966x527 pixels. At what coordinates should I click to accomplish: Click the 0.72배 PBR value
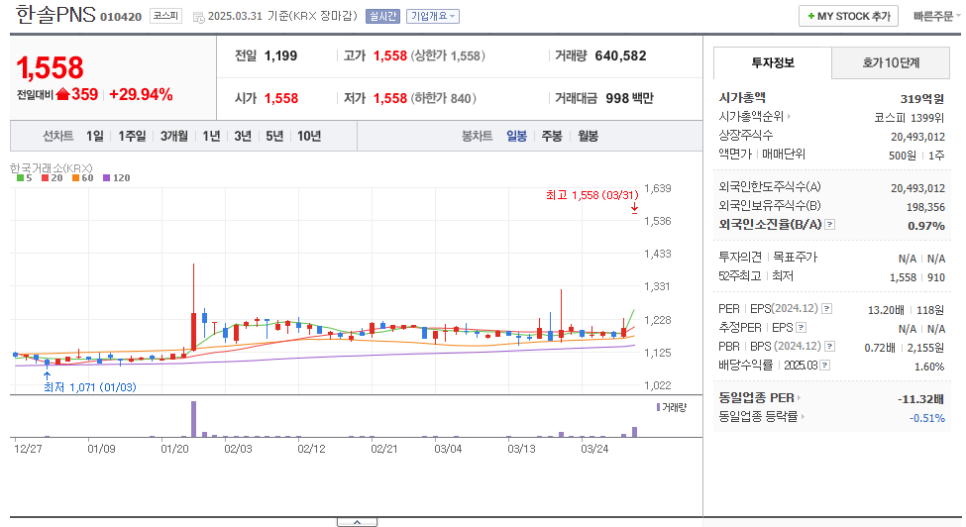click(x=880, y=348)
